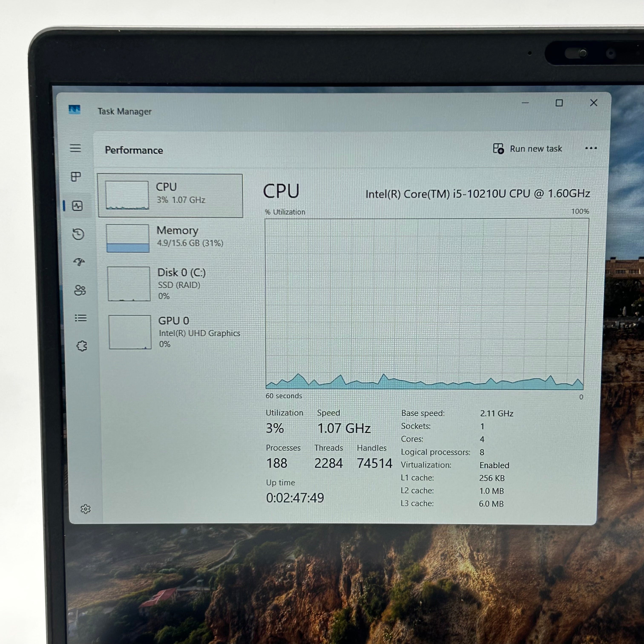Image resolution: width=644 pixels, height=644 pixels.
Task: Open the Services page puzzle icon
Action: coord(82,346)
